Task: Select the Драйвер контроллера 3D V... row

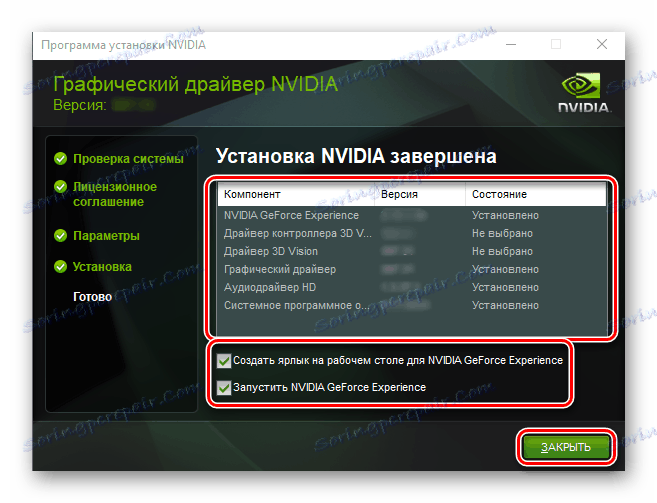Action: [x=412, y=233]
